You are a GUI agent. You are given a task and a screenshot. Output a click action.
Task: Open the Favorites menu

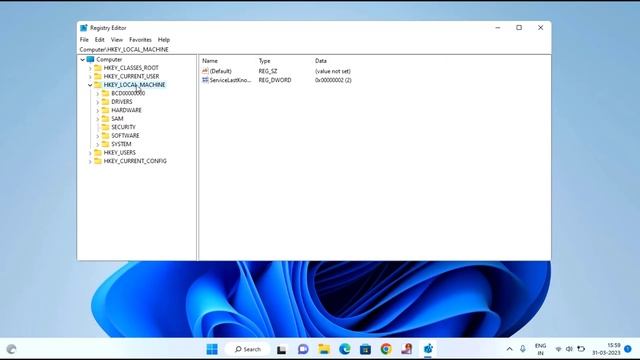click(140, 40)
